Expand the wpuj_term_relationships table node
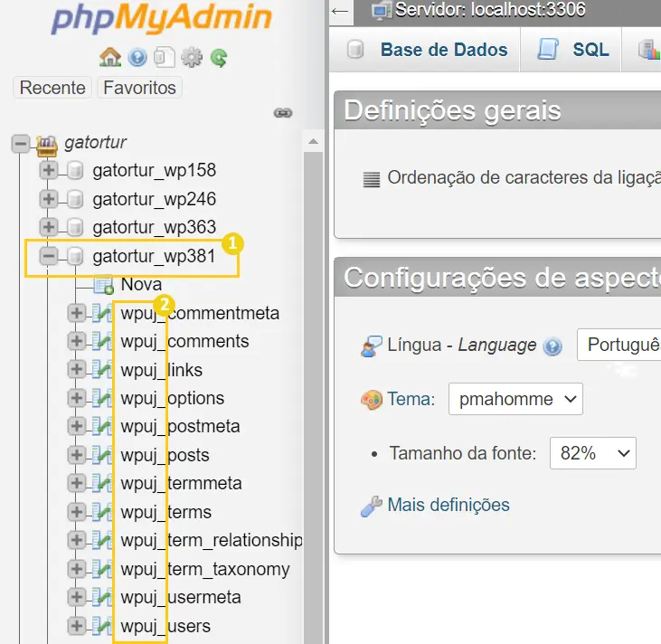This screenshot has width=661, height=644. point(77,540)
